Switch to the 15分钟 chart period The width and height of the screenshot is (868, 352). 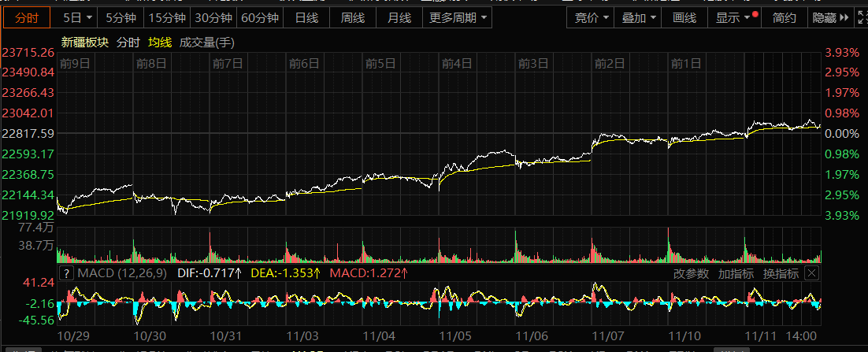pos(167,17)
